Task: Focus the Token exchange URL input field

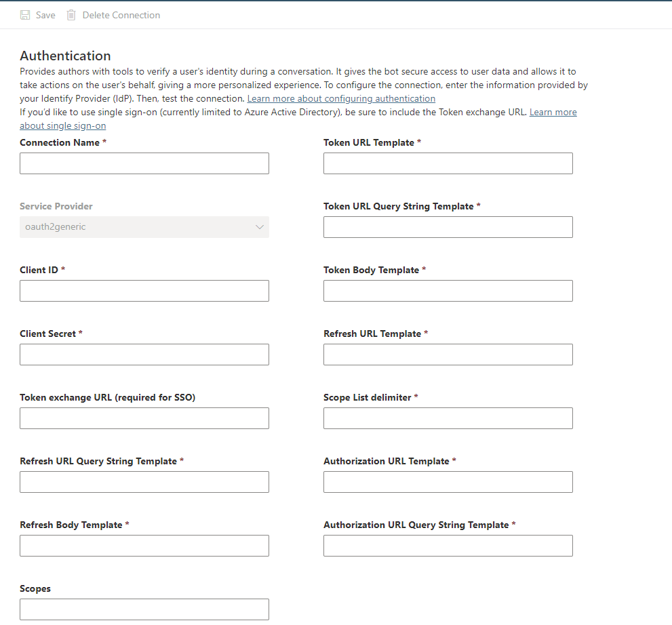Action: (x=144, y=418)
